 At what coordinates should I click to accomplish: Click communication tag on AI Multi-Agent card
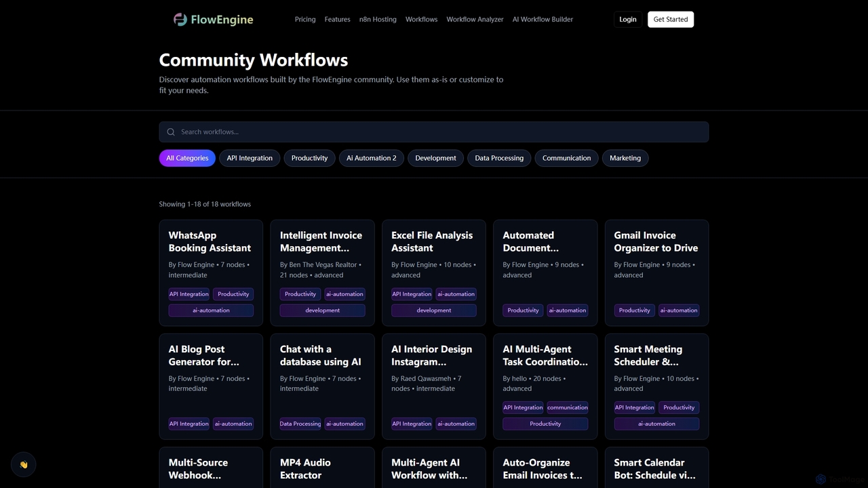click(x=568, y=407)
